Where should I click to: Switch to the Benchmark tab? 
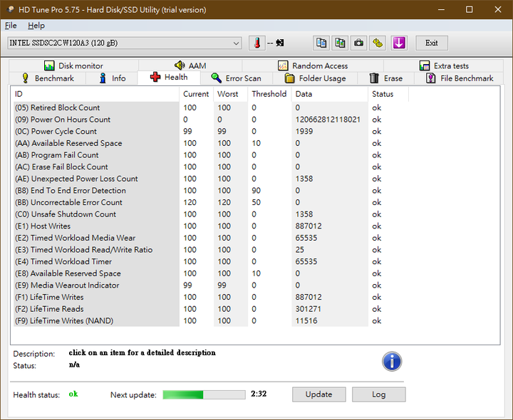48,78
